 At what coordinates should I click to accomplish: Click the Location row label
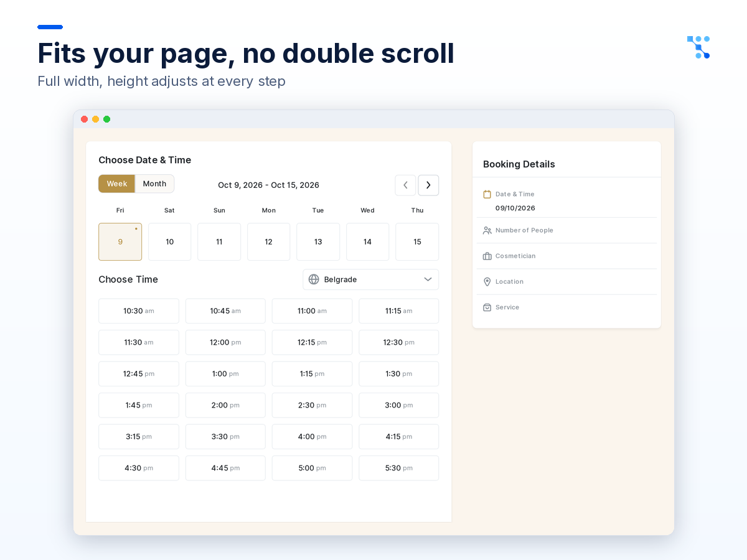509,282
